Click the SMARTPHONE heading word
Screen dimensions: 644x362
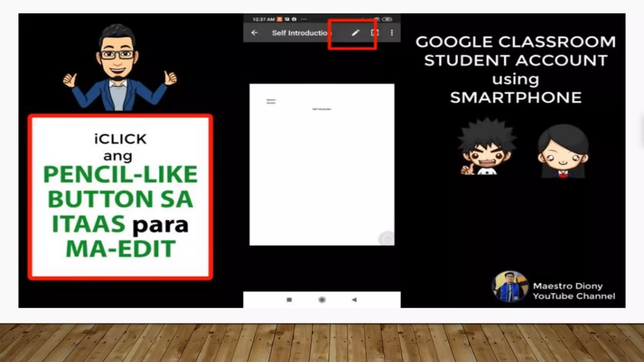pos(516,98)
